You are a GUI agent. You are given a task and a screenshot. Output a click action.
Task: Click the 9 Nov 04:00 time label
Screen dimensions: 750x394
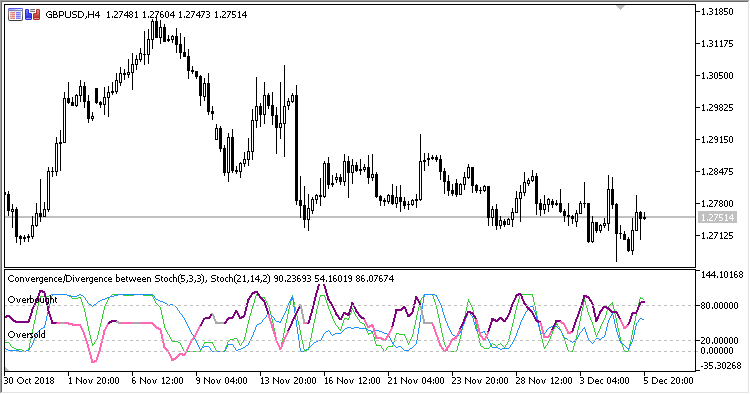(x=222, y=381)
